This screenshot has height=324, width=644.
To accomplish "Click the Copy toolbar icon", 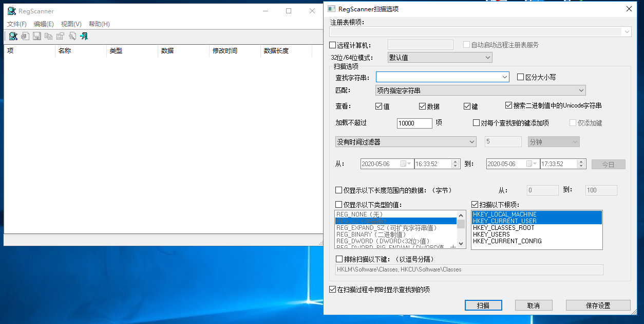I will pos(48,36).
